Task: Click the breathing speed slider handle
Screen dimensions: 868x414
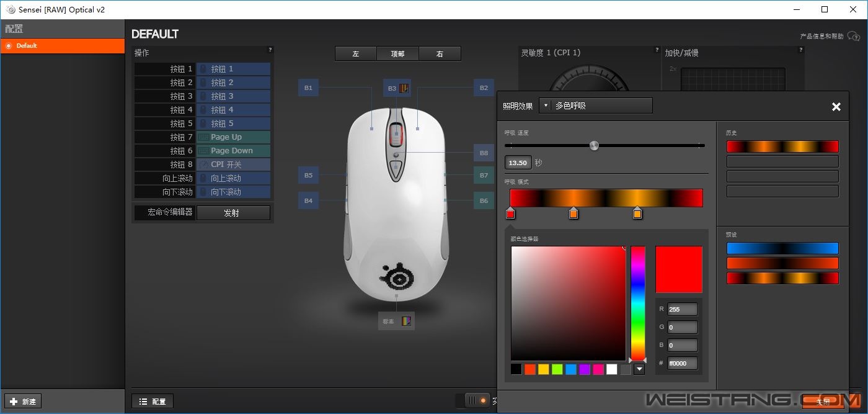Action: [594, 146]
